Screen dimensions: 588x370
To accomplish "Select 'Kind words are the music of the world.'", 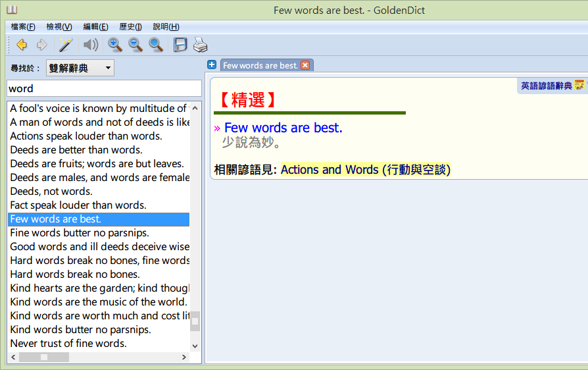I will click(99, 302).
